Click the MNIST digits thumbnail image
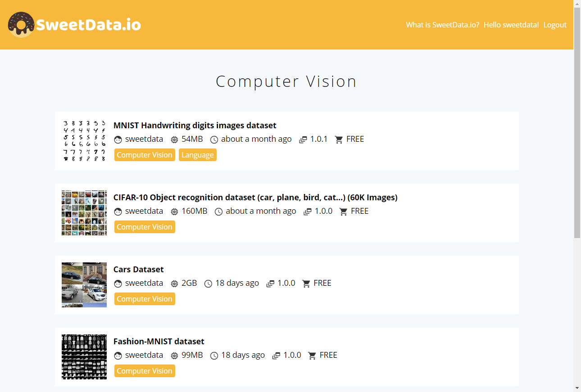This screenshot has height=392, width=581. [84, 141]
